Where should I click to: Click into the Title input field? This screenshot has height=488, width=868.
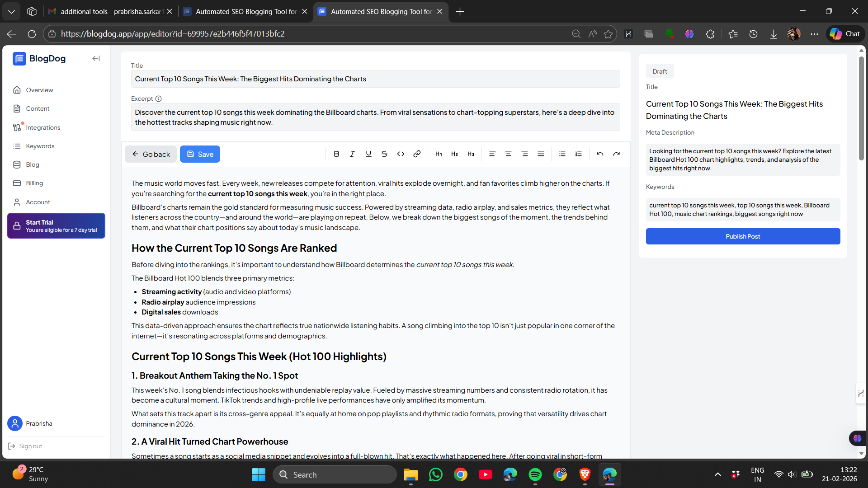pyautogui.click(x=375, y=79)
